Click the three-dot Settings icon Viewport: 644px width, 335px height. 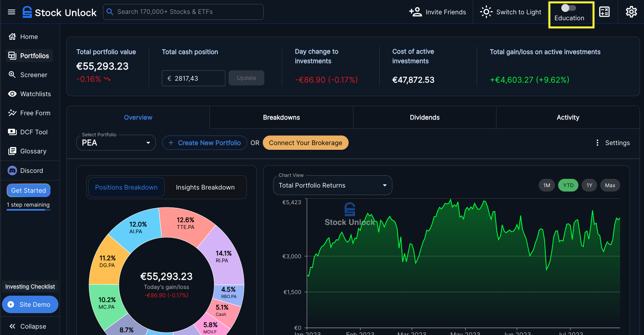point(597,143)
